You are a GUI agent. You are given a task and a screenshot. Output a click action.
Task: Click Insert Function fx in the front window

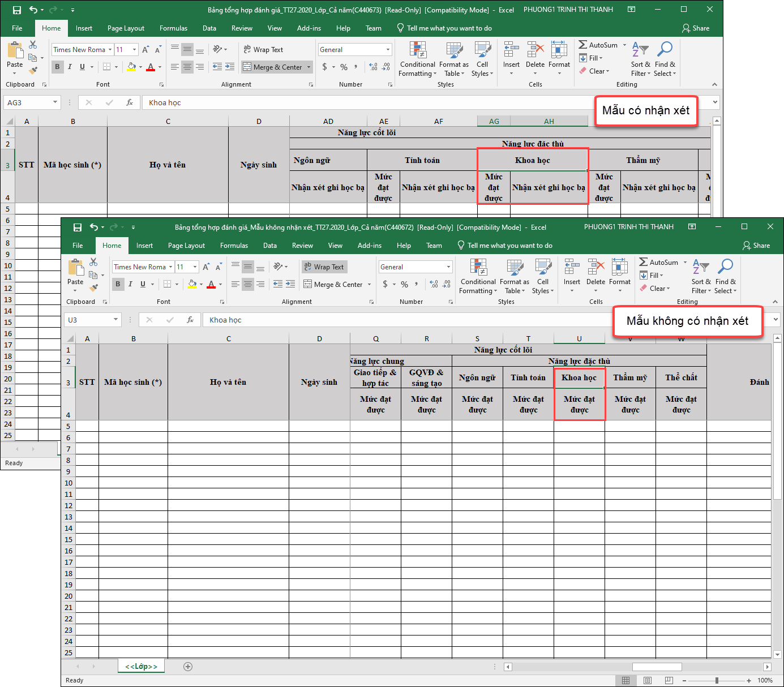point(190,320)
